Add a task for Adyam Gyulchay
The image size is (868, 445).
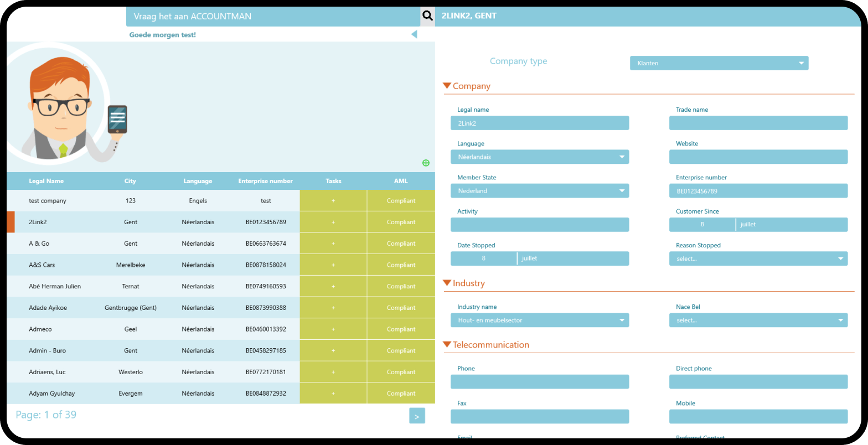[333, 394]
